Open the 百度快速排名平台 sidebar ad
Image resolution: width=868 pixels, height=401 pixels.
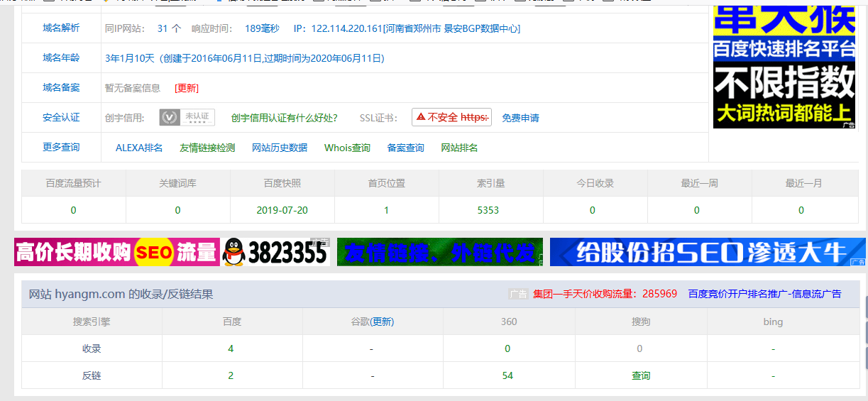tap(784, 67)
